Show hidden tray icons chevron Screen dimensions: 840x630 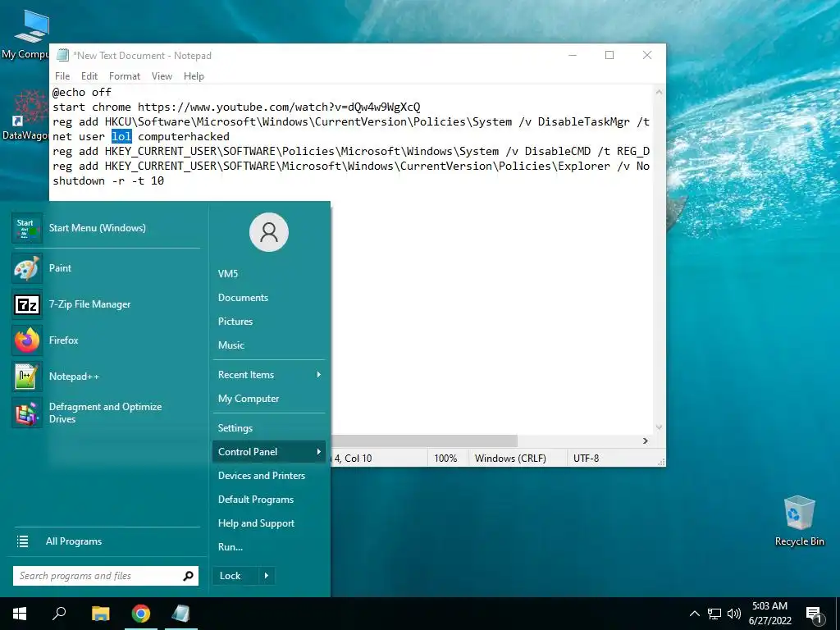pos(694,614)
